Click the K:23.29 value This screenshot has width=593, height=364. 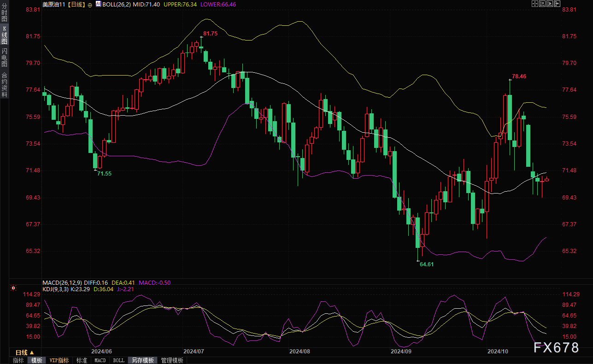80,289
